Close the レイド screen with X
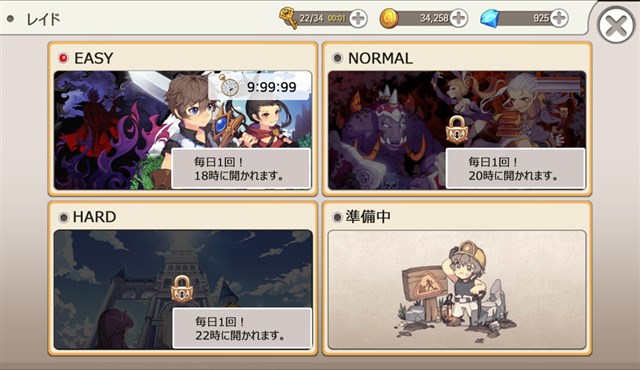Image resolution: width=640 pixels, height=370 pixels. click(616, 26)
